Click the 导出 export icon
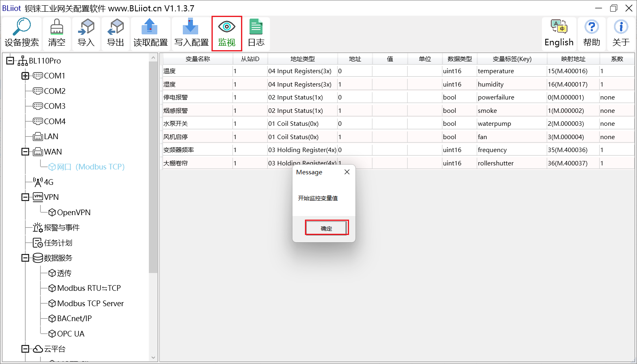The height and width of the screenshot is (364, 637). 115,28
